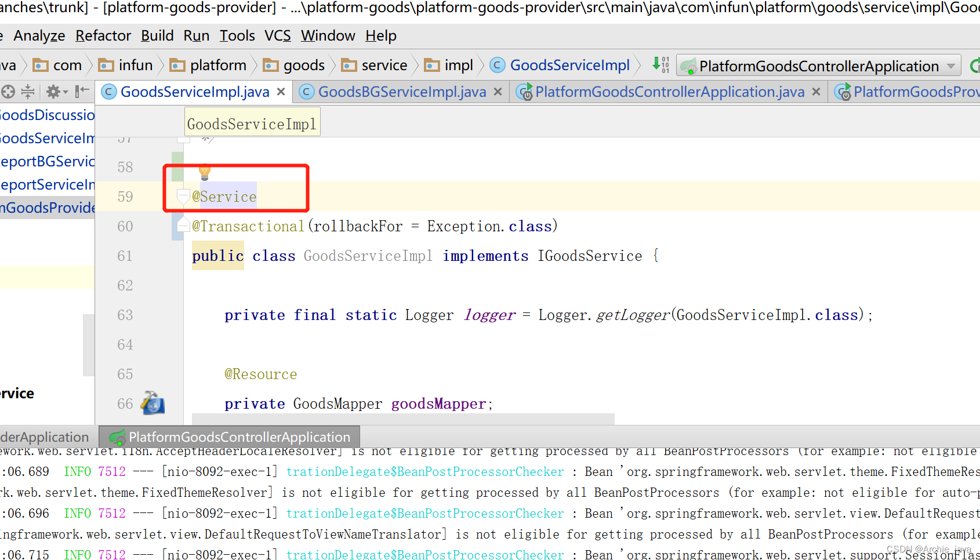Screen dimensions: 980x560
Task: Click line number 61 in gutter
Action: [x=125, y=256]
